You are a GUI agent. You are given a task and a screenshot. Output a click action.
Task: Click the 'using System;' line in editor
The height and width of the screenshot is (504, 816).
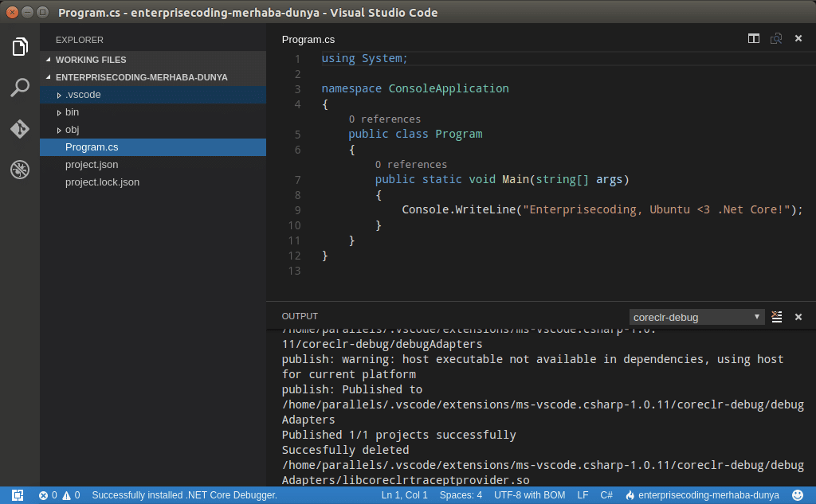point(364,58)
